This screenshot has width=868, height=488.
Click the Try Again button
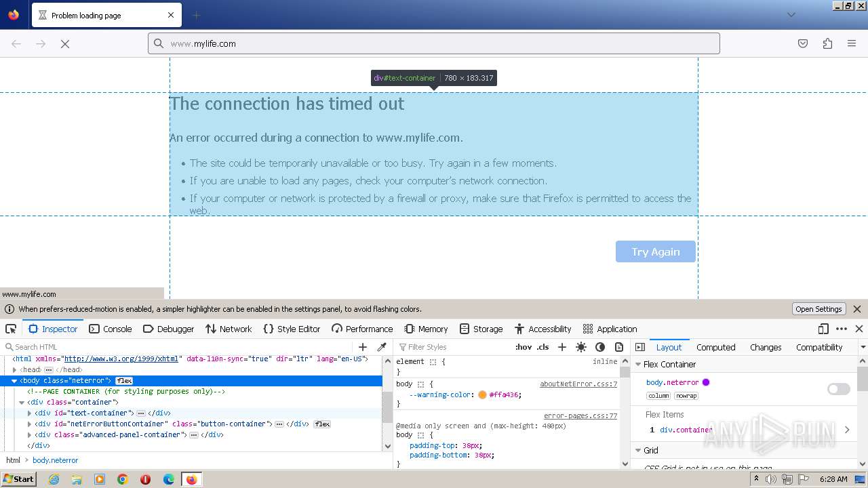coord(656,251)
